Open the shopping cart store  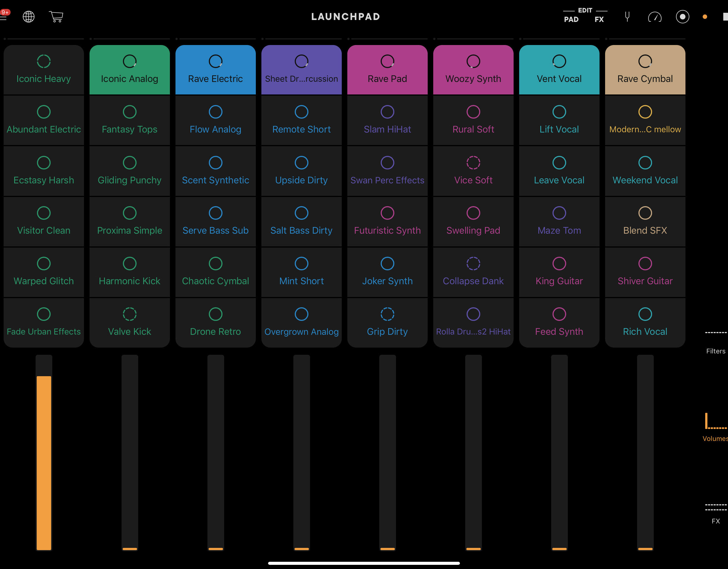(x=56, y=17)
